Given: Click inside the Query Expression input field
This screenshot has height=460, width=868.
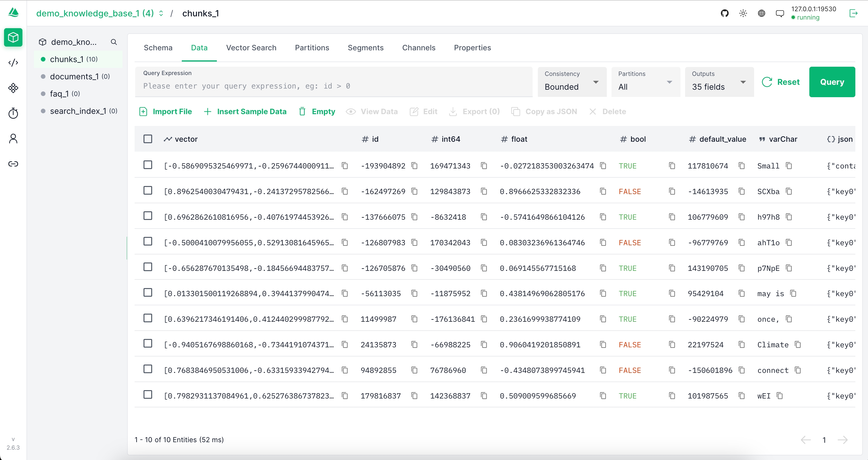Looking at the screenshot, I should (334, 86).
